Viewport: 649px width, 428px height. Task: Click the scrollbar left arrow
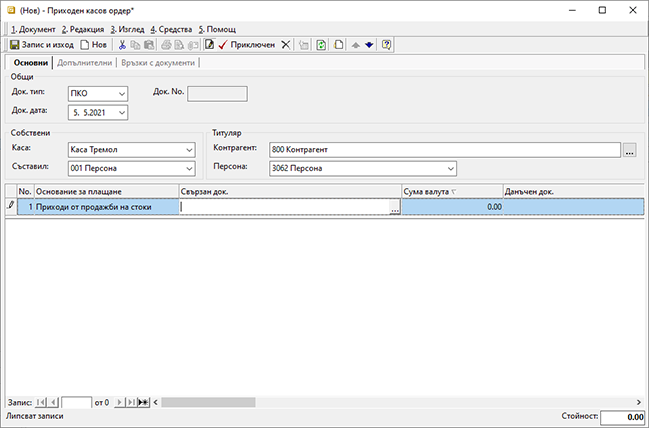[156, 402]
